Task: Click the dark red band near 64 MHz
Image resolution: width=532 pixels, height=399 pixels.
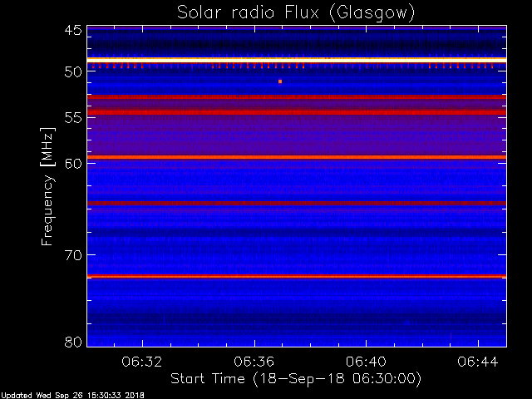Action: tap(297, 203)
